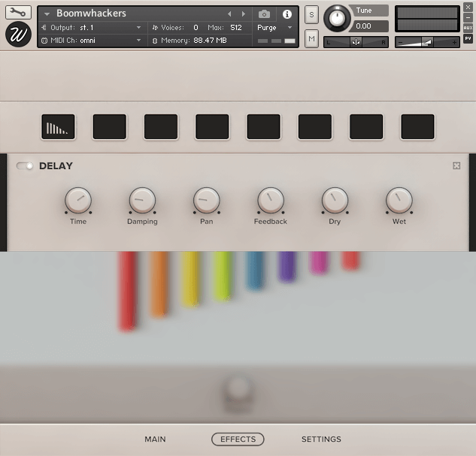Click the volume plus icon
This screenshot has width=476, height=456.
(x=454, y=43)
